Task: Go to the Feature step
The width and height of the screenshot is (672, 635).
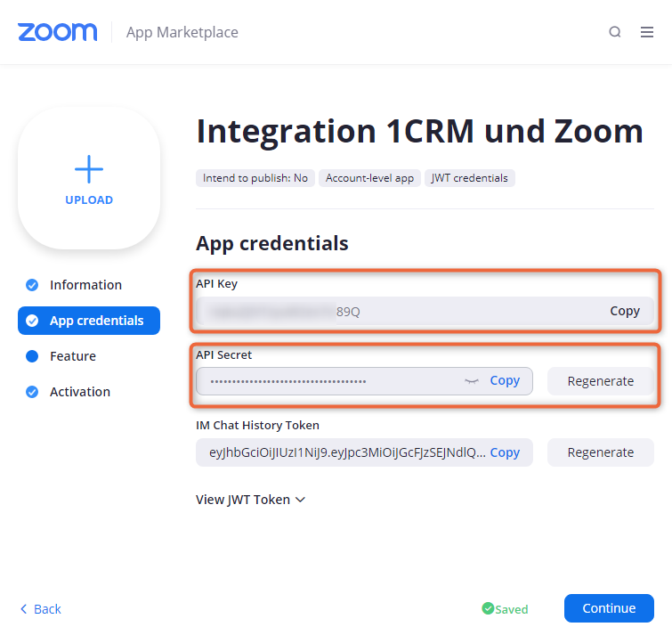Action: (x=73, y=356)
